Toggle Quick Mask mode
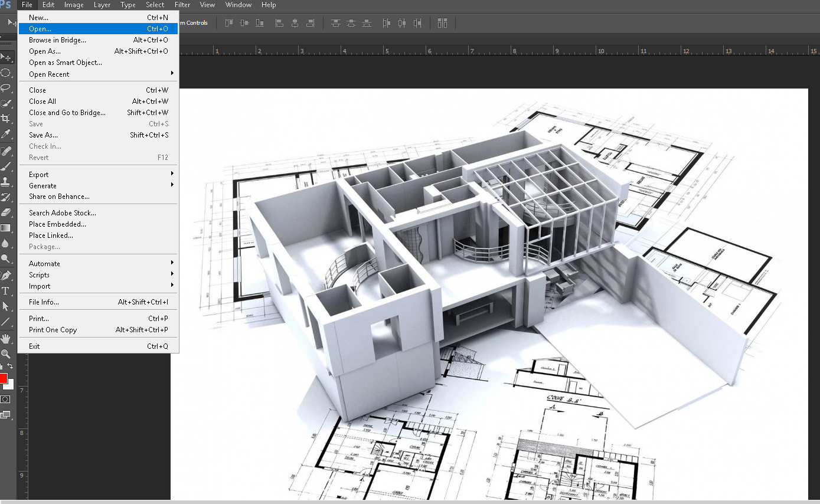Viewport: 820px width, 504px height. [6, 400]
